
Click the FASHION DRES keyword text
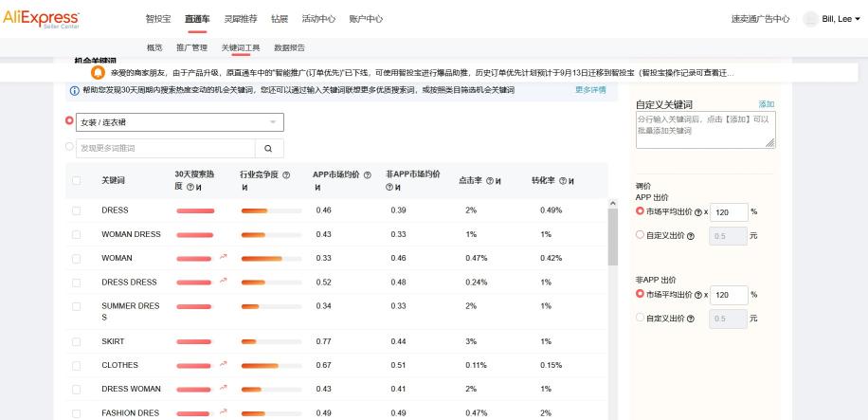[131, 413]
